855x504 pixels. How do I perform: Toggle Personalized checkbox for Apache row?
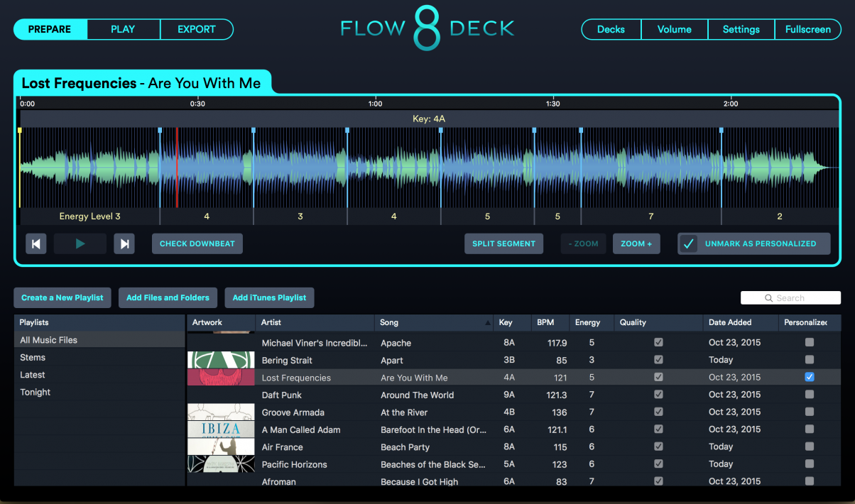(x=810, y=342)
